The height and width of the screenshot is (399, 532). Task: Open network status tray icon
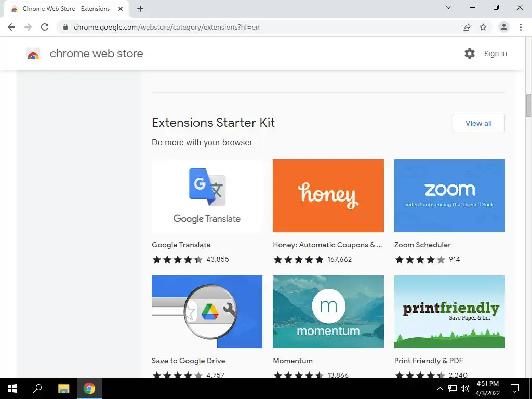(453, 389)
